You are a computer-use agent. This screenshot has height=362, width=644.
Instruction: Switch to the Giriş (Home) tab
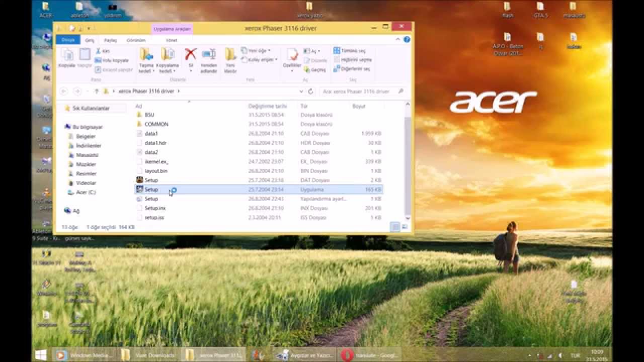[90, 40]
